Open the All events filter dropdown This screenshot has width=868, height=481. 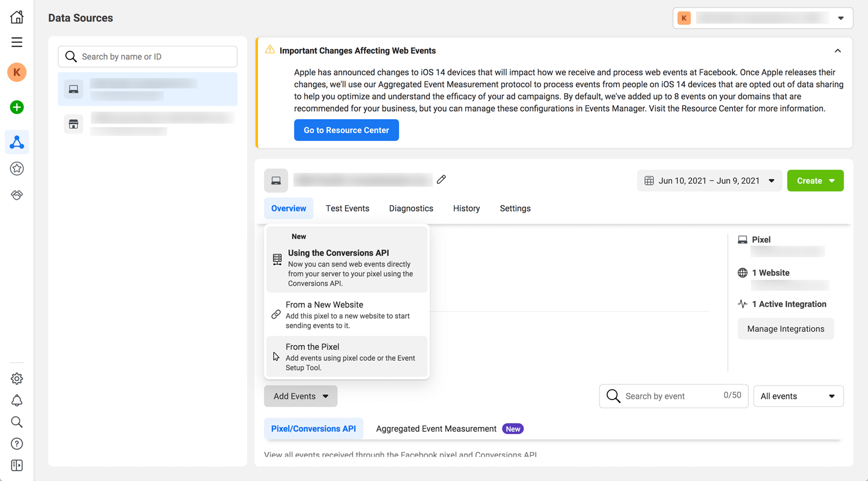pos(799,396)
